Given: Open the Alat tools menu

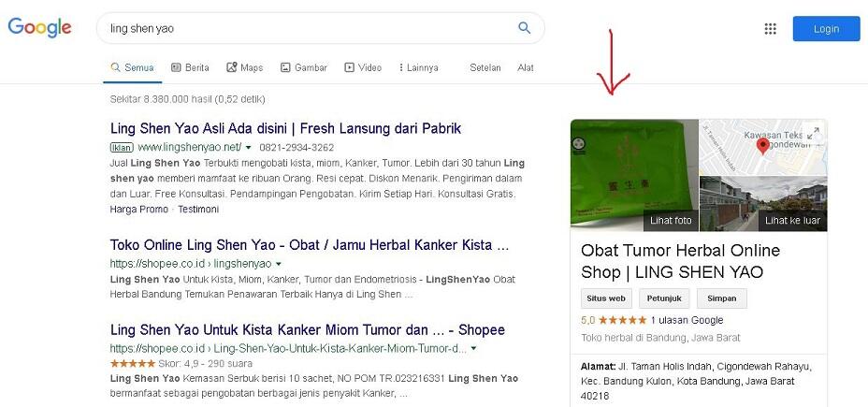Looking at the screenshot, I should point(526,67).
